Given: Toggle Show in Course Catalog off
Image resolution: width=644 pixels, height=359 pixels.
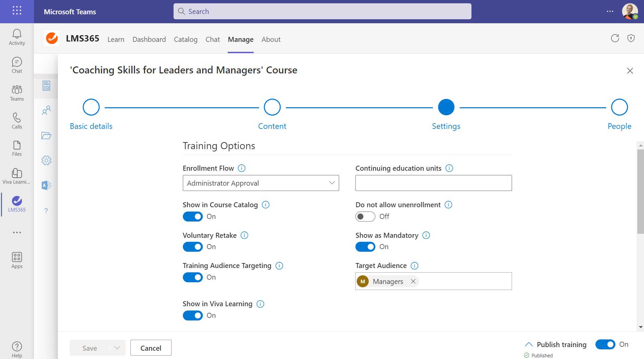Looking at the screenshot, I should coord(193,217).
